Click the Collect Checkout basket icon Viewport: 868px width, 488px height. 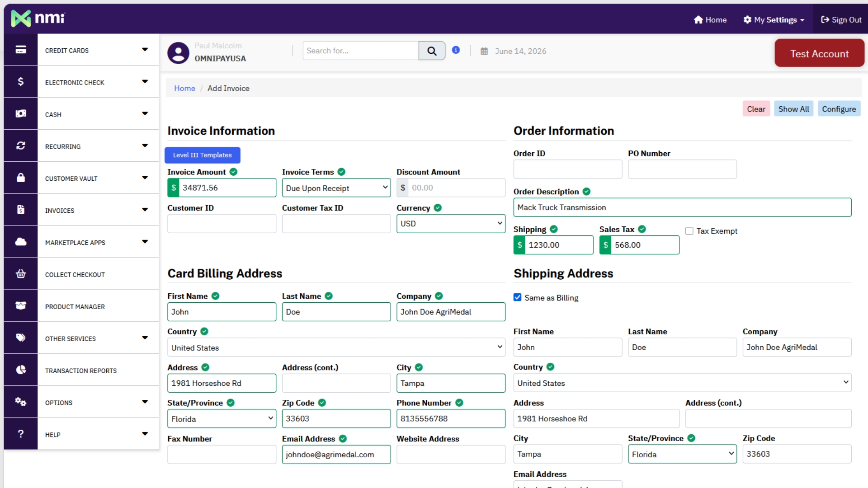pos(21,274)
